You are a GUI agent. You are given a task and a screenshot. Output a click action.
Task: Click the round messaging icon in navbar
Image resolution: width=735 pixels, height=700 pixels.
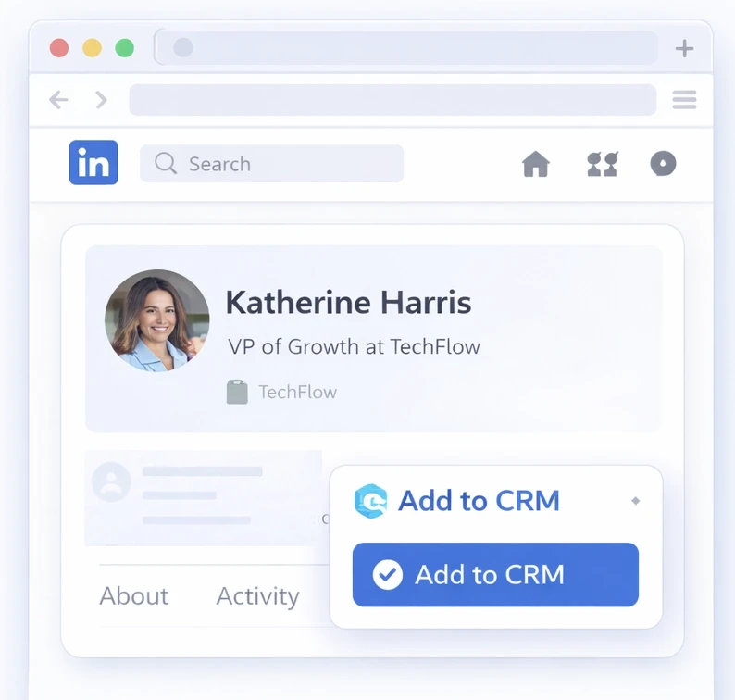tap(663, 163)
